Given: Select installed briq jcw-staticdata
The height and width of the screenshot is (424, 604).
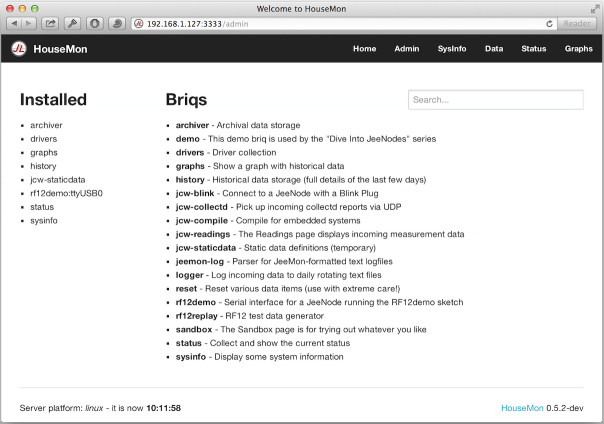Looking at the screenshot, I should 58,180.
